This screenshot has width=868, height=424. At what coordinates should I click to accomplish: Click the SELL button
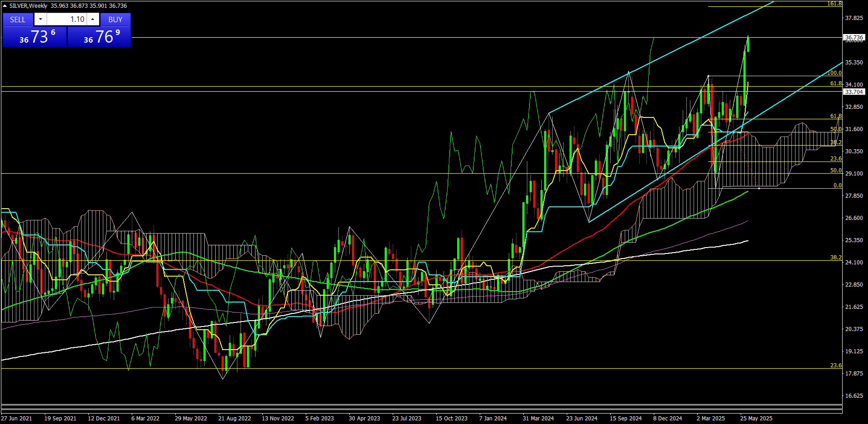pyautogui.click(x=18, y=19)
